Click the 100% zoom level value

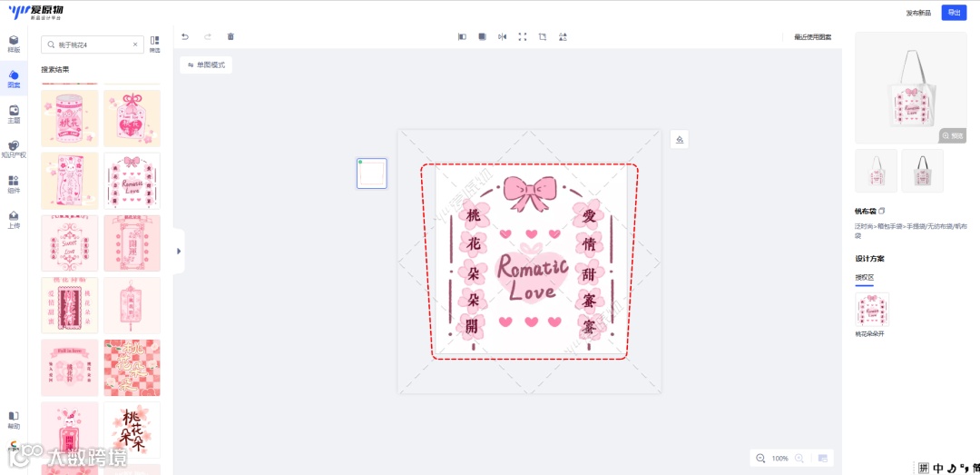click(x=779, y=458)
